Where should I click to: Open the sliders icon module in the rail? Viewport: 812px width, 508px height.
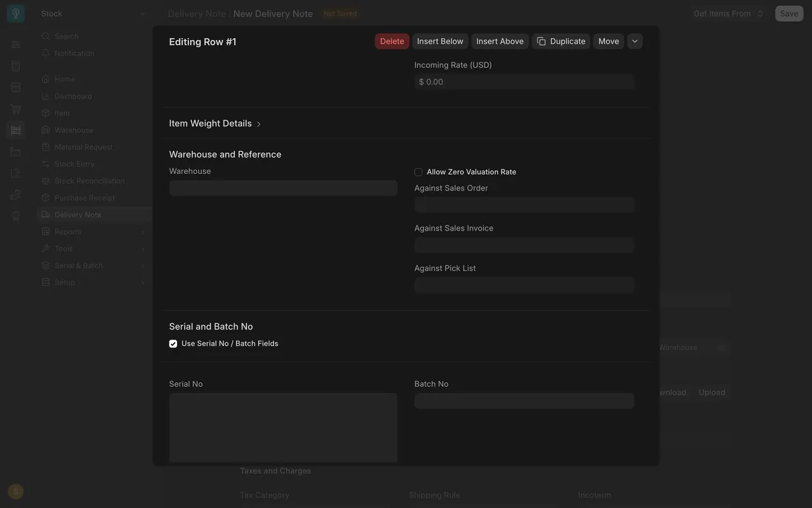click(x=16, y=44)
